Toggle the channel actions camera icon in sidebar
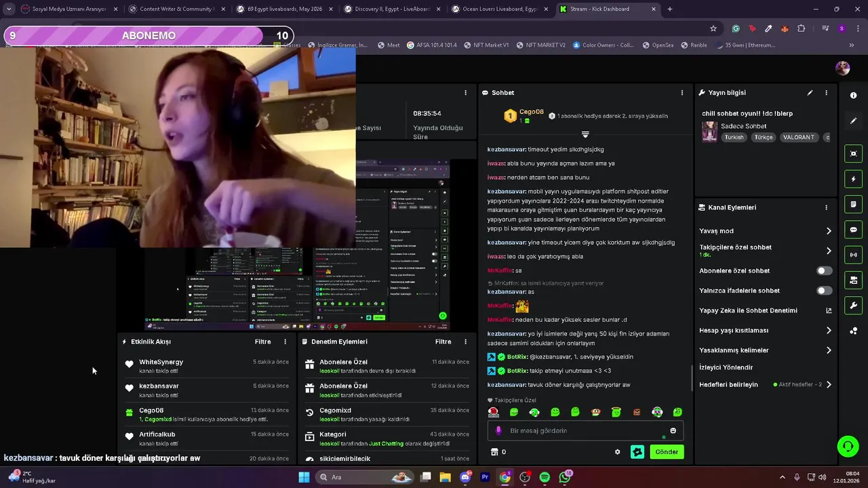Image resolution: width=868 pixels, height=488 pixels. (853, 280)
